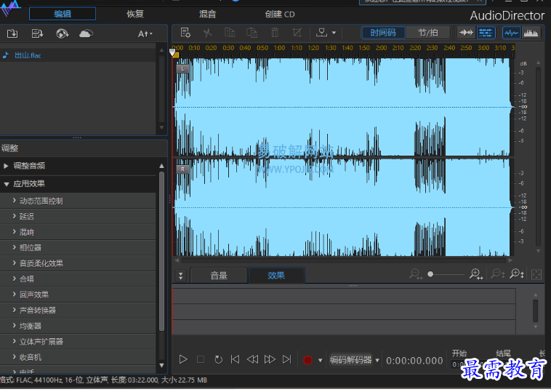551x392 pixels.
Task: Open the web download globe icon
Action: click(63, 33)
